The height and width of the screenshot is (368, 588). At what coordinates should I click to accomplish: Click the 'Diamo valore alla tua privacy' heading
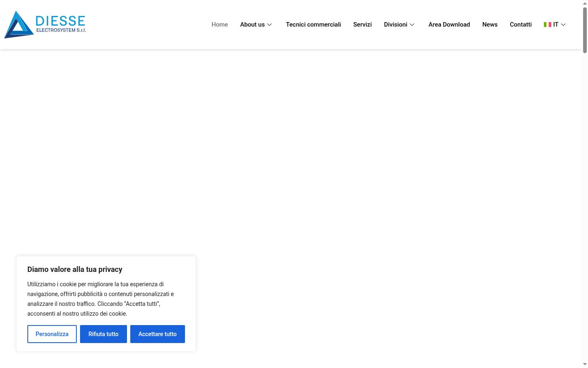tap(75, 269)
